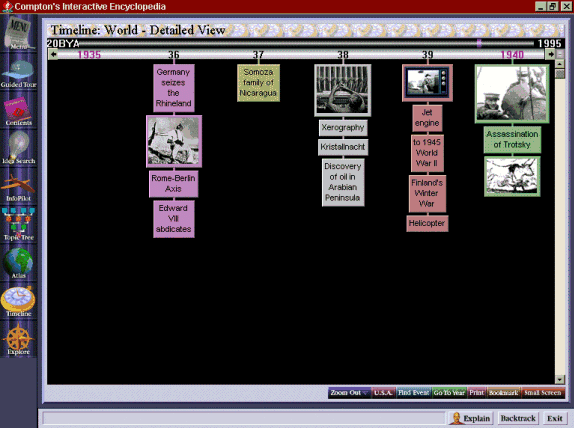Start the Guided Tour

coord(18,74)
